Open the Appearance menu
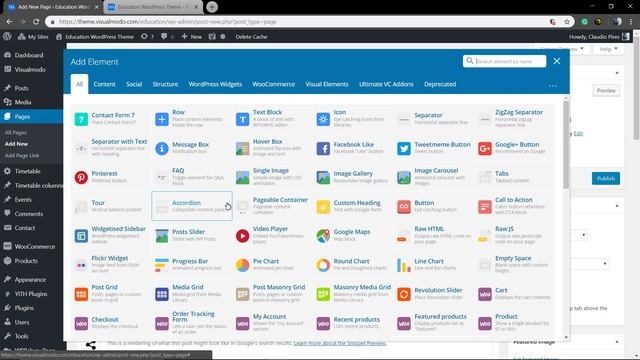640x360 pixels. 30,280
